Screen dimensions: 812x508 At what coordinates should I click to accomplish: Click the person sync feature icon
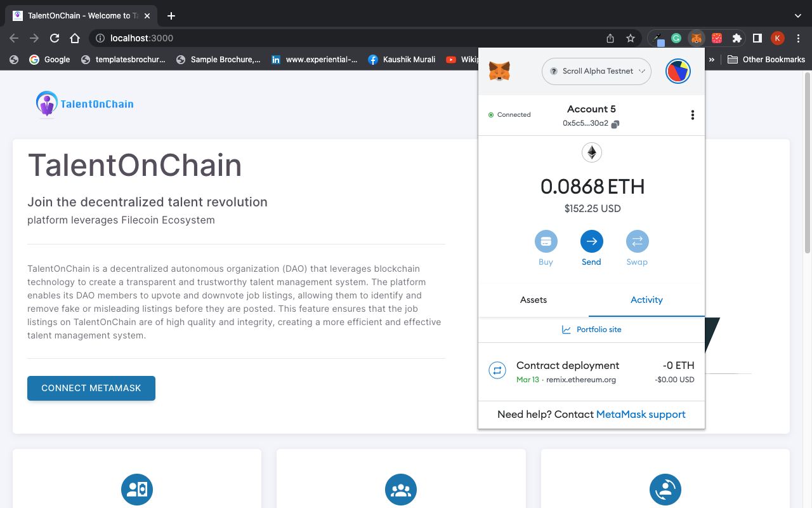point(665,490)
